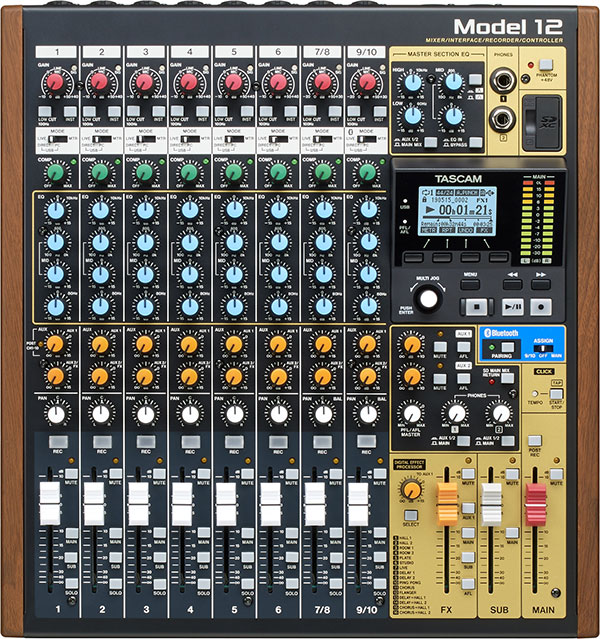Image resolution: width=600 pixels, height=639 pixels.
Task: Hit the square Stop transport button
Action: (x=476, y=306)
